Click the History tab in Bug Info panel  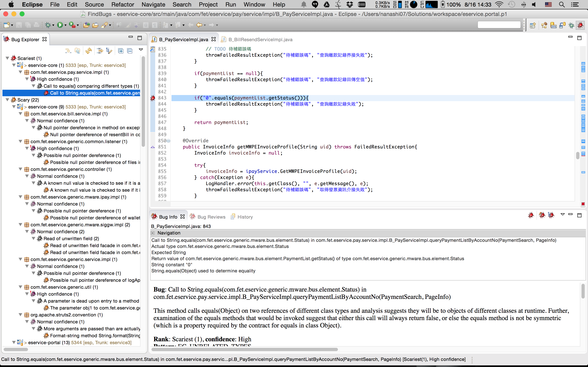(246, 217)
